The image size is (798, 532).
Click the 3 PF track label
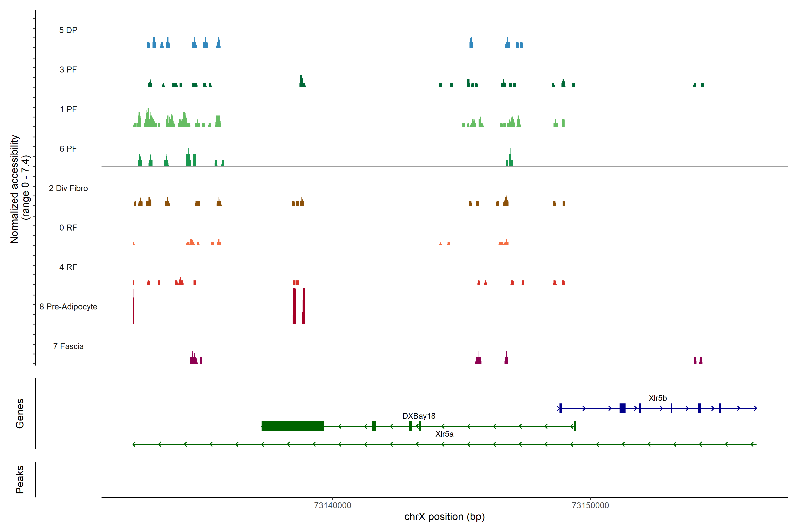click(x=68, y=70)
